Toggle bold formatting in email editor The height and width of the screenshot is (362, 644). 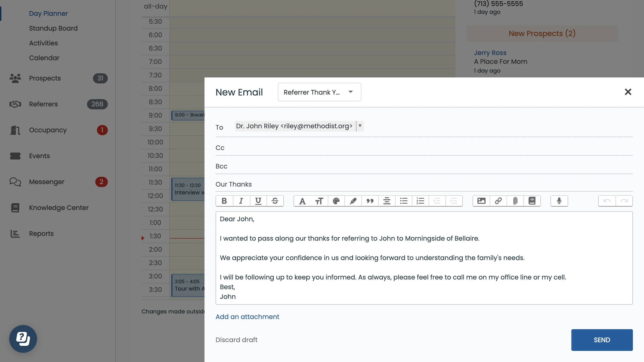[224, 201]
